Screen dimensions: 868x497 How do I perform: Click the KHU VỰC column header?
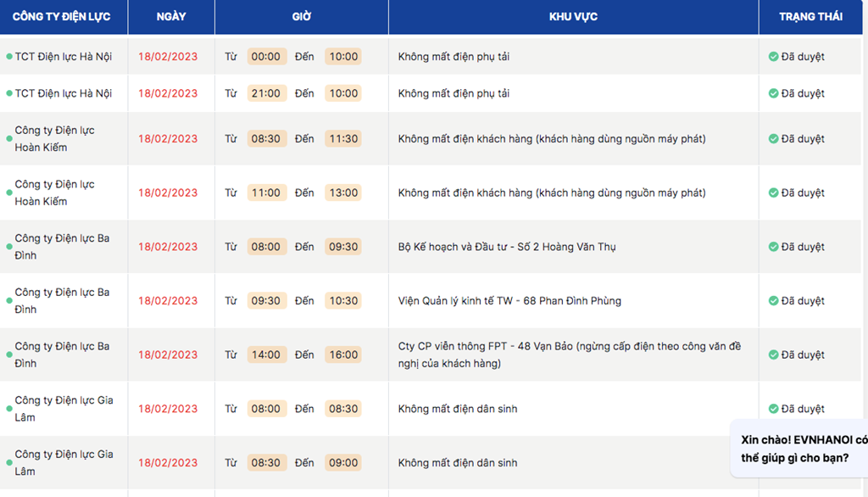(x=574, y=17)
